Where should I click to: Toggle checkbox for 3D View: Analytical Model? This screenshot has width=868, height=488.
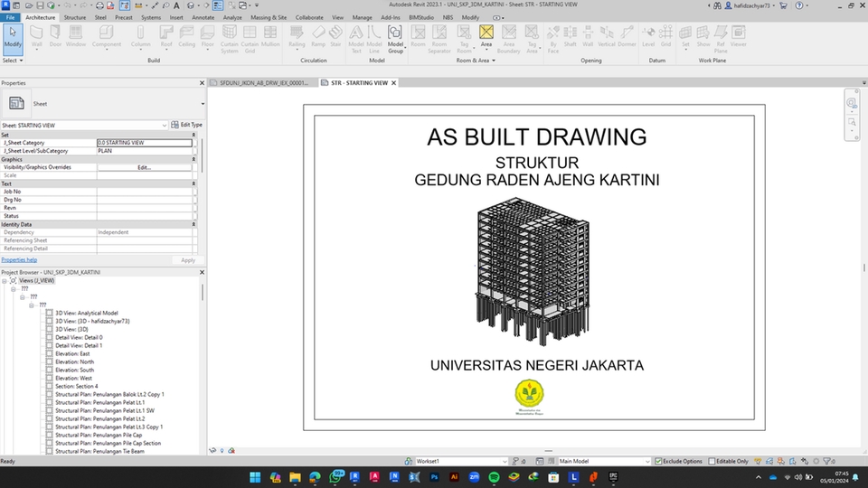49,313
